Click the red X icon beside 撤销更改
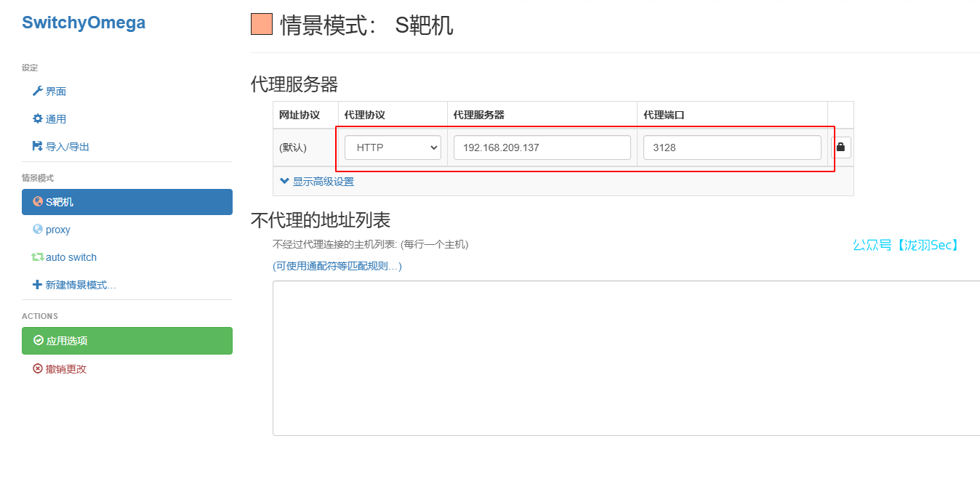Image resolution: width=980 pixels, height=489 pixels. click(x=38, y=369)
